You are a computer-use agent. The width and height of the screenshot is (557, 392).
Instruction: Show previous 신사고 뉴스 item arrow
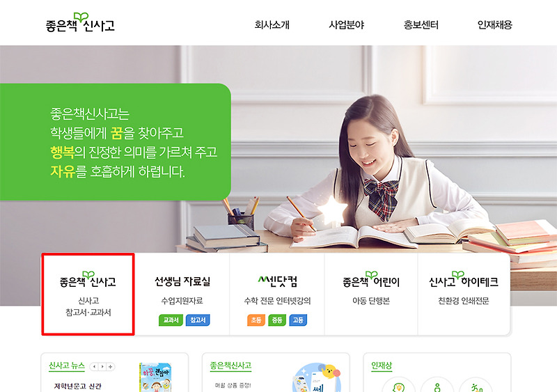(x=94, y=366)
